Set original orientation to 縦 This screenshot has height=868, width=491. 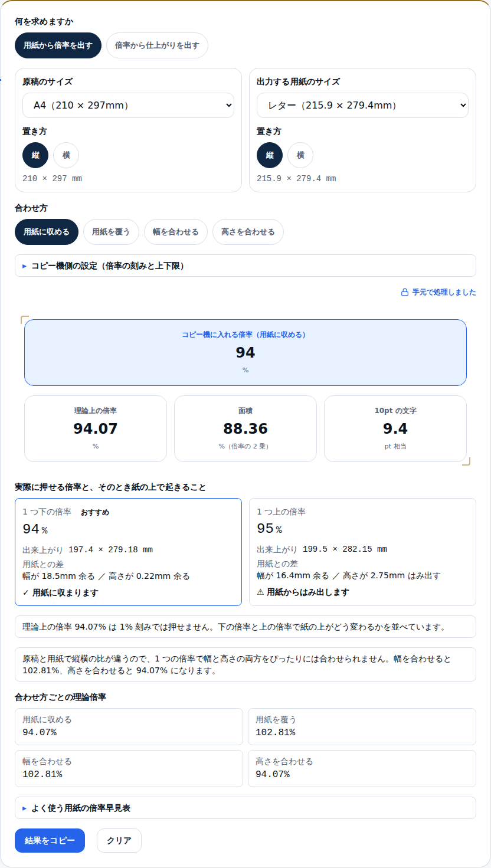tap(35, 155)
